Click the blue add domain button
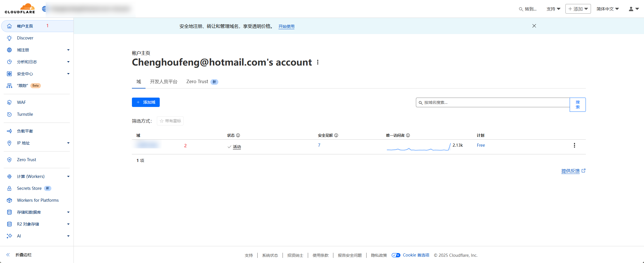Viewport: 644px width, 263px height. click(146, 102)
